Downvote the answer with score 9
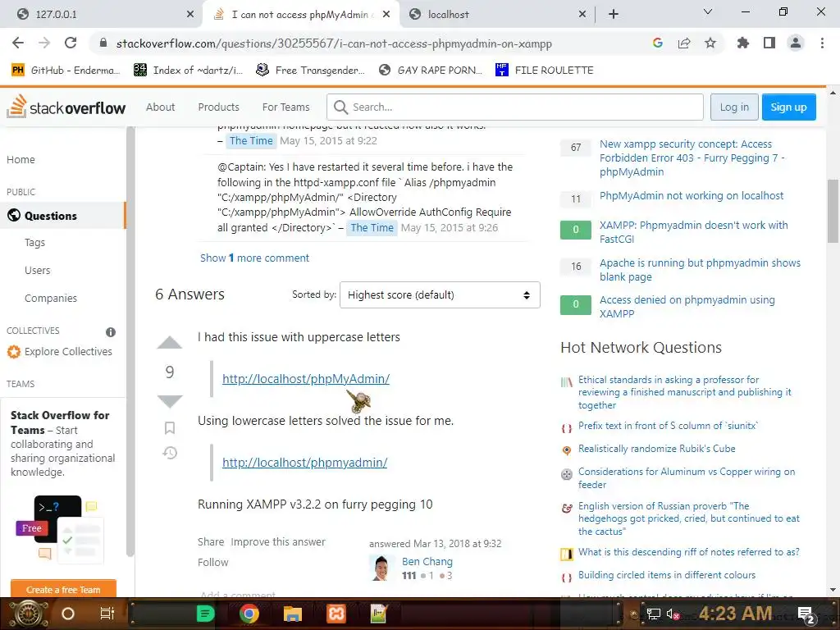Screen dimensions: 840x630 pyautogui.click(x=169, y=400)
